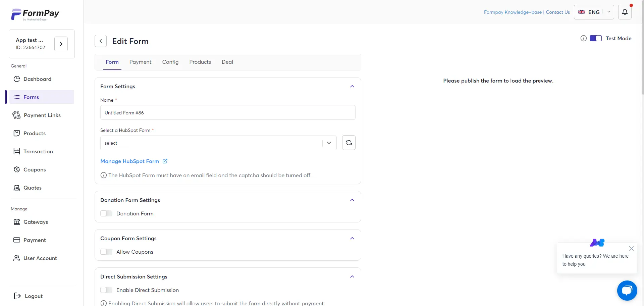Viewport: 644px width, 306px height.
Task: Enable Direct Submission
Action: point(106,290)
